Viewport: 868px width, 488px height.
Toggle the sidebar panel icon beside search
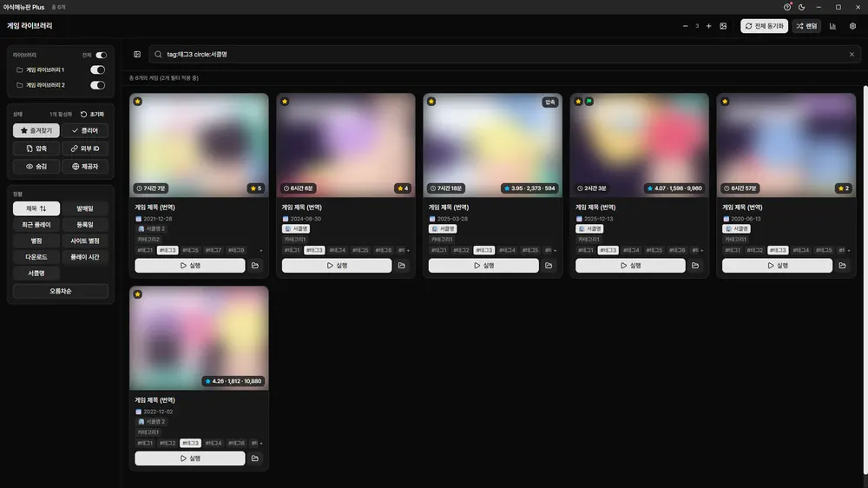[137, 55]
